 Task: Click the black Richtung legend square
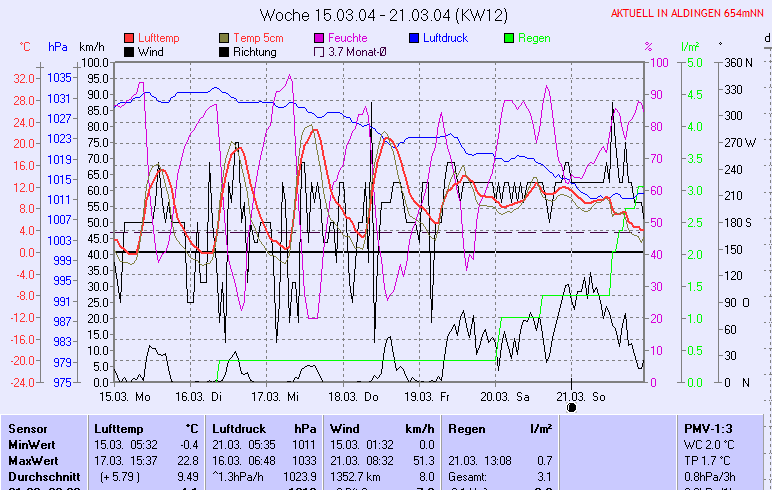click(x=224, y=52)
